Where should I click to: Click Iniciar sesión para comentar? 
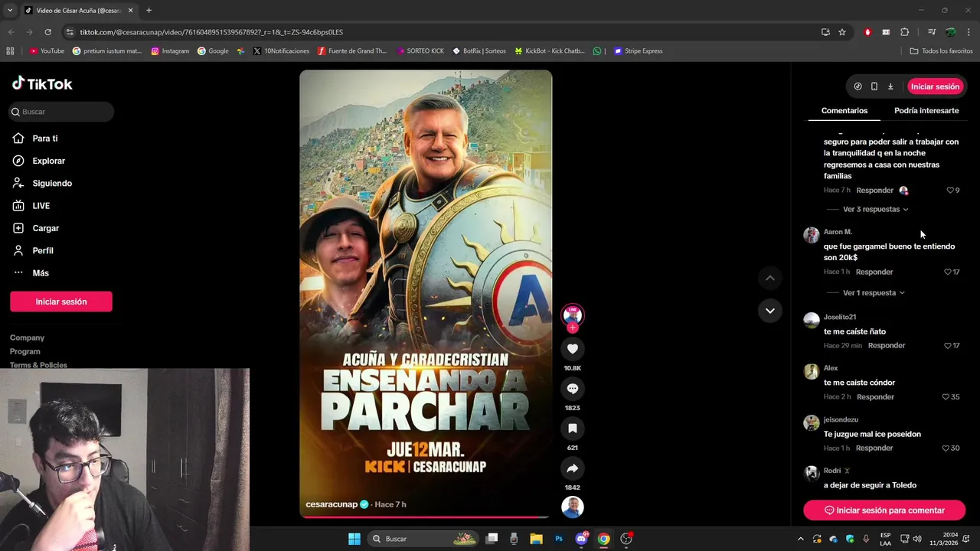click(x=884, y=510)
